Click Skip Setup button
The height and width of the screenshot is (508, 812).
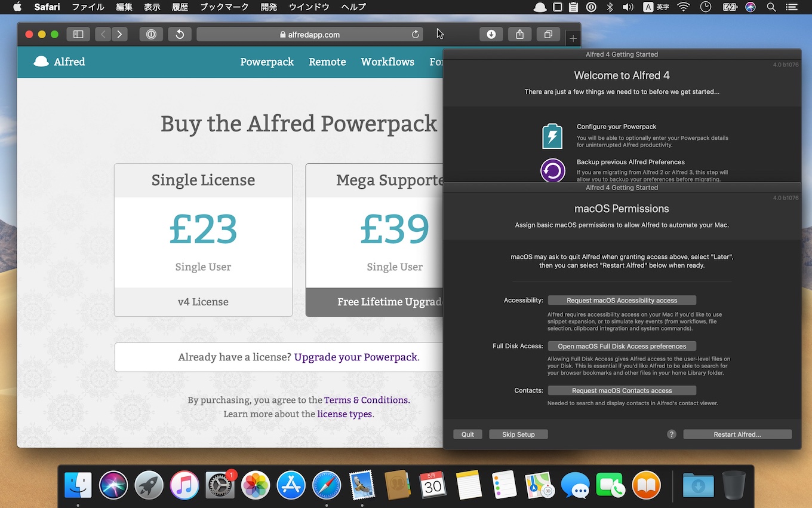click(x=518, y=434)
